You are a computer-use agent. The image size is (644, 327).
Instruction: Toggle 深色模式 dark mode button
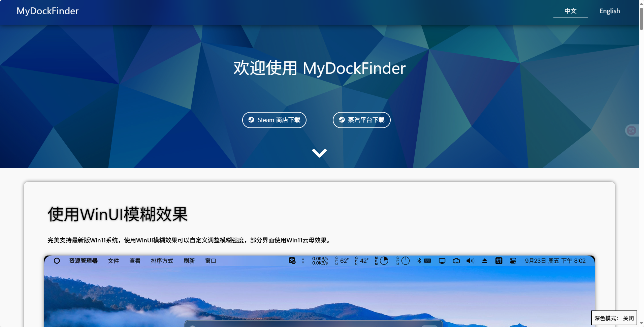pyautogui.click(x=614, y=318)
